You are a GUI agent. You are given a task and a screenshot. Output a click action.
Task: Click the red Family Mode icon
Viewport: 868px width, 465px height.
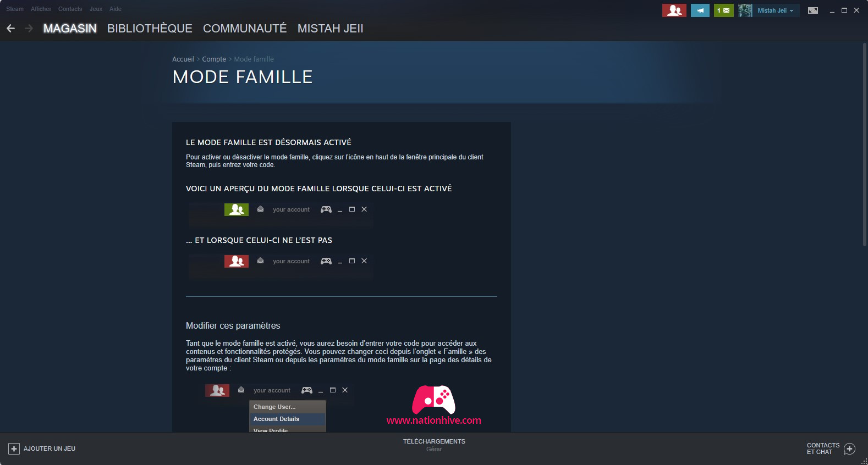coord(674,10)
